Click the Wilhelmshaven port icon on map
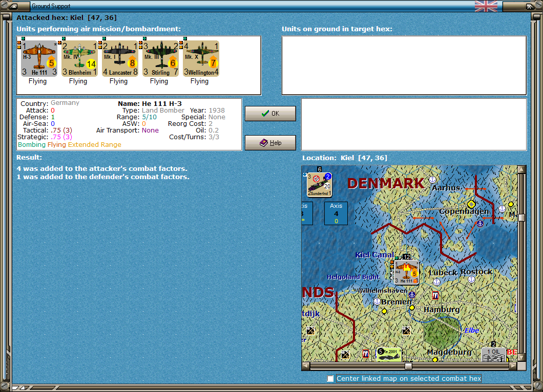Viewport: 543px width, 392px height. (x=412, y=295)
